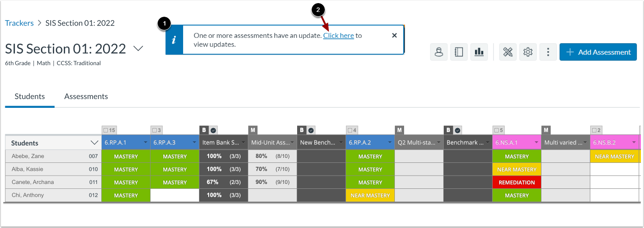Click the M badge above Multi varied column

546,130
